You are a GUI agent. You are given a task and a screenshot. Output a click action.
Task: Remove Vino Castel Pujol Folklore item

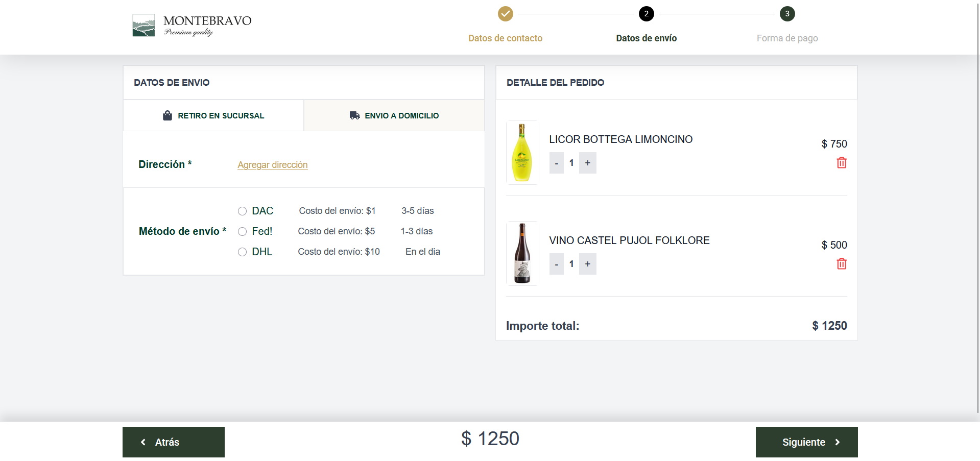tap(841, 264)
